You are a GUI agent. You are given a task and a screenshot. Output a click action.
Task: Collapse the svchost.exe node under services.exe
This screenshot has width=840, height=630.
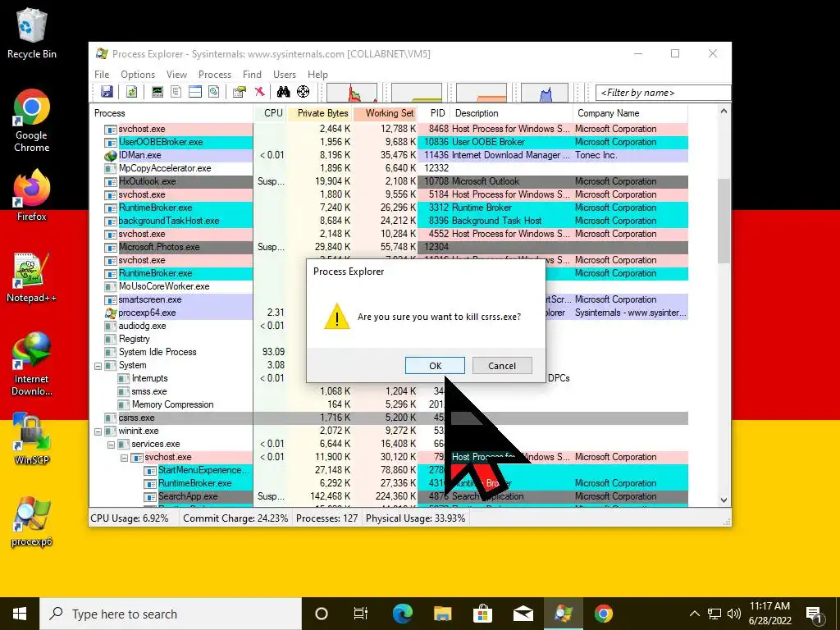coord(124,458)
